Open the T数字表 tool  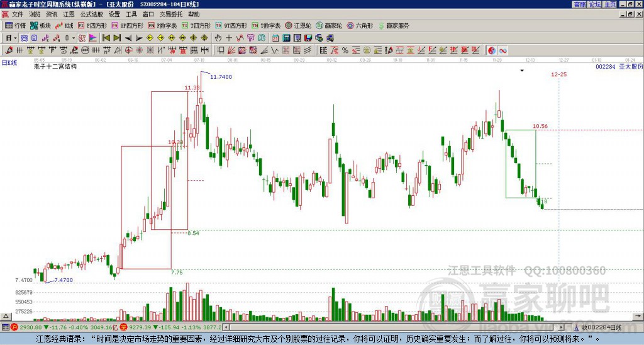[x=266, y=25]
